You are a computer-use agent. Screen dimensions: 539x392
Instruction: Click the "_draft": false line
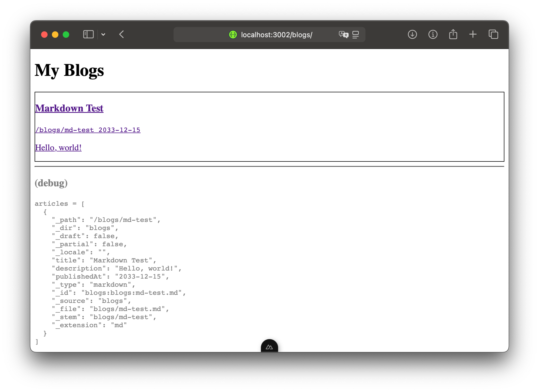coord(85,236)
